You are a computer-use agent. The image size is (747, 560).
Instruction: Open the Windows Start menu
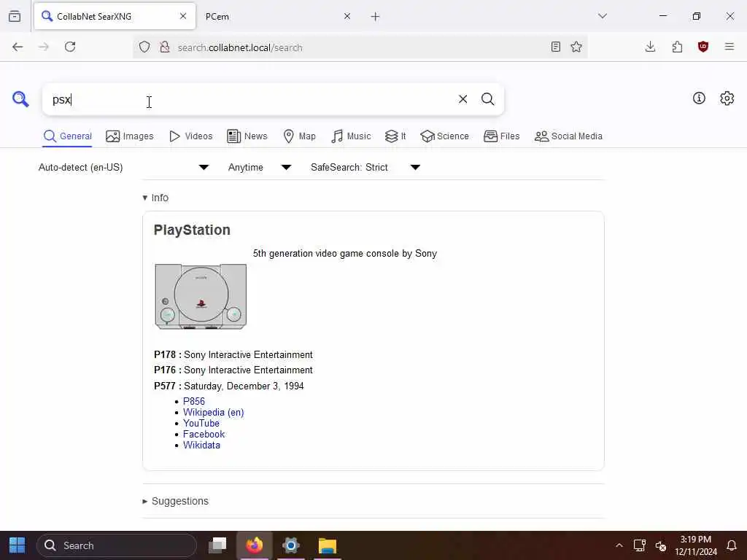(x=18, y=545)
